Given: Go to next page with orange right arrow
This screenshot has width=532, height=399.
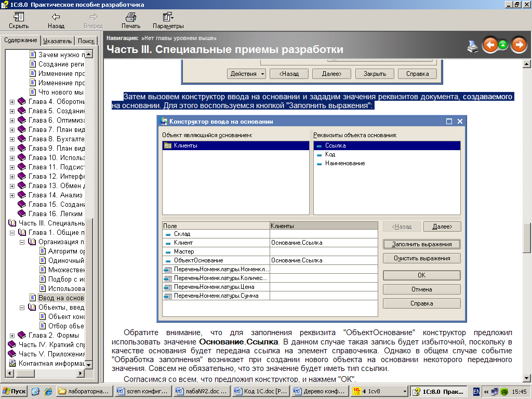Looking at the screenshot, I should pyautogui.click(x=518, y=45).
